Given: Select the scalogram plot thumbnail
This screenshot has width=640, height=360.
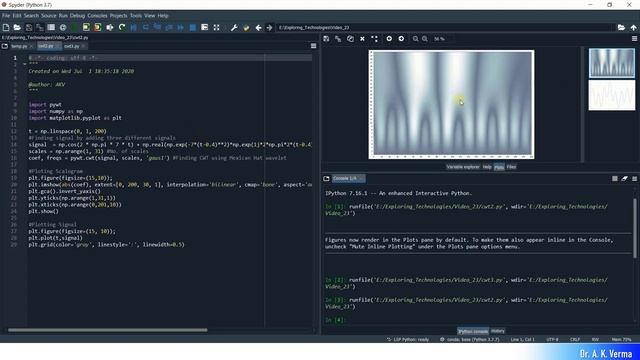Looking at the screenshot, I should 611,63.
